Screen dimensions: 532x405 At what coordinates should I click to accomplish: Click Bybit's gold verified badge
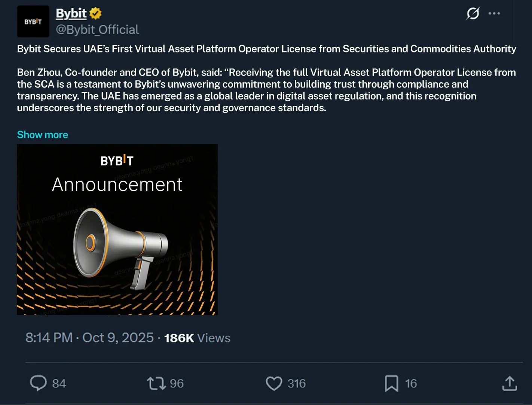coord(95,13)
